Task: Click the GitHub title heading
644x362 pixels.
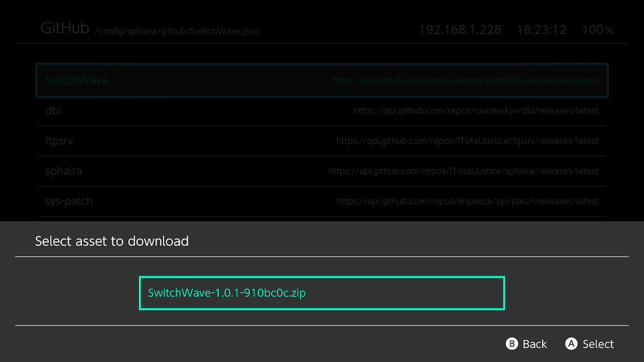Action: pos(65,28)
